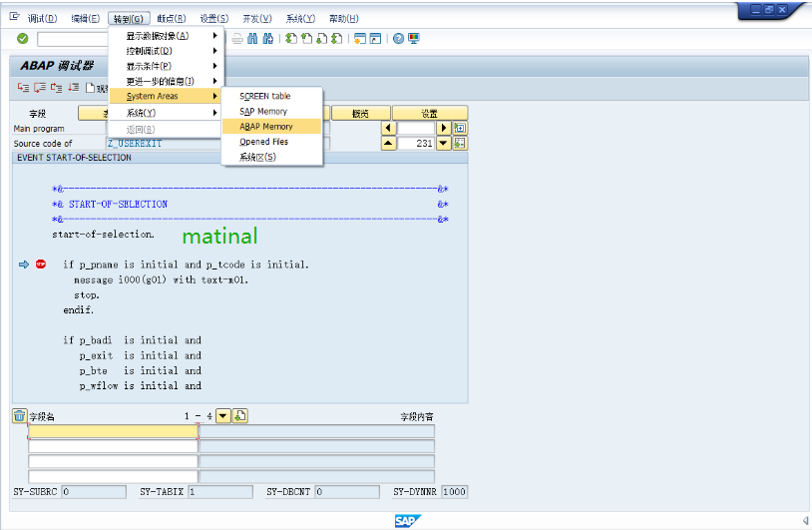Click the up arrow next to 231
812x530 pixels.
pos(388,143)
